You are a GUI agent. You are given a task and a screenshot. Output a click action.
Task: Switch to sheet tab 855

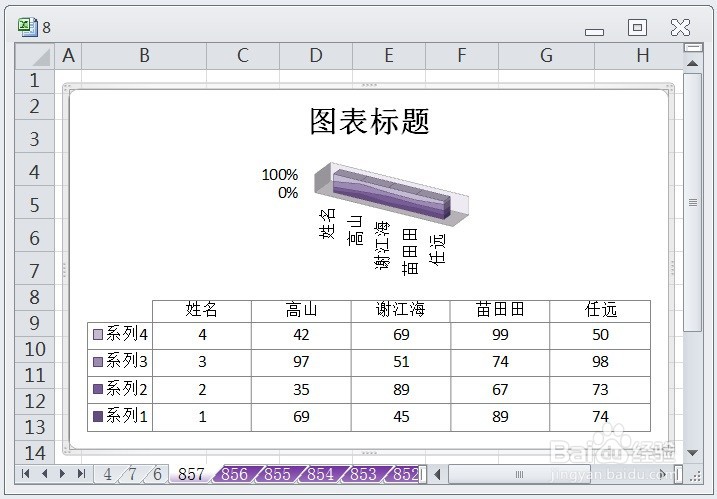coord(277,474)
